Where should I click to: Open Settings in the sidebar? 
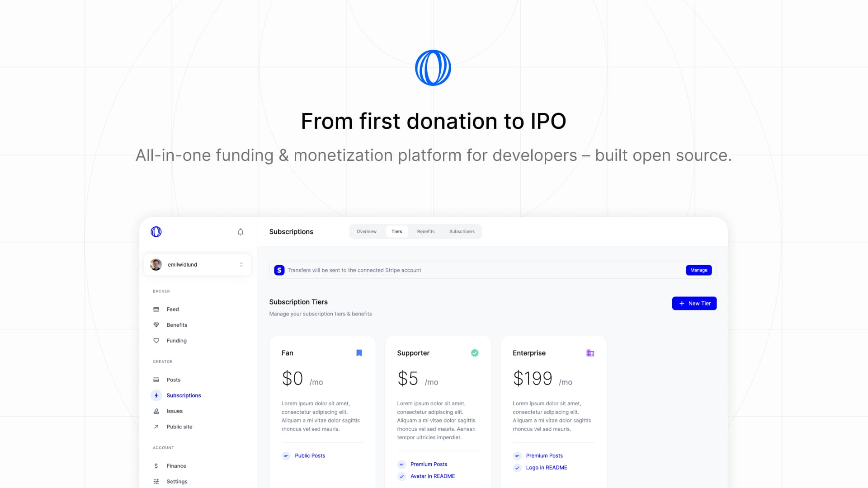click(x=177, y=482)
